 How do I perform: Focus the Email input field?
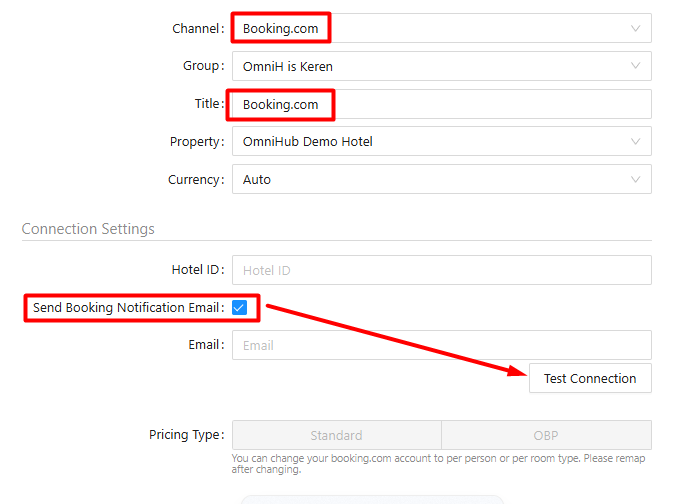click(x=442, y=345)
